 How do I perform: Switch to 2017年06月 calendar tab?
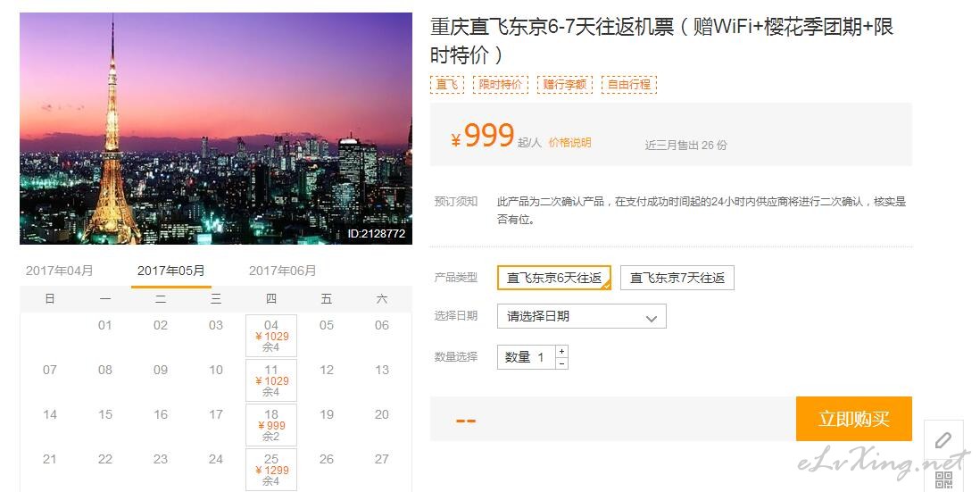pyautogui.click(x=283, y=271)
